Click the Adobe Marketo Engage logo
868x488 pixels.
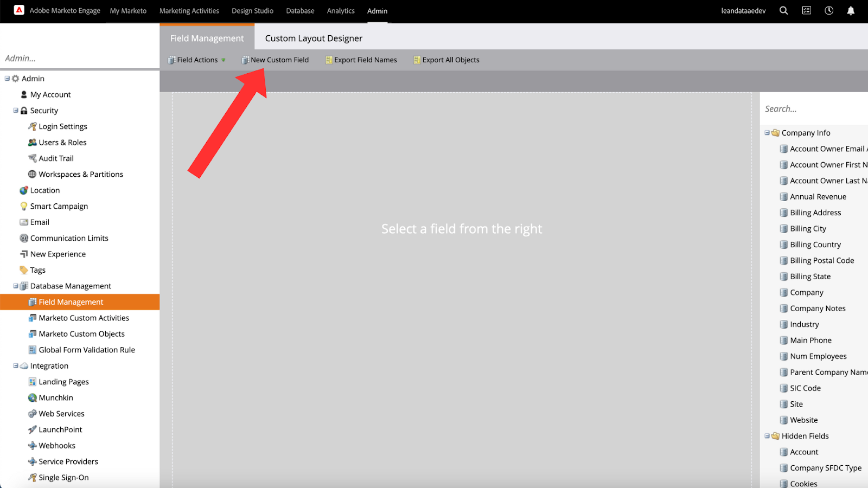point(18,10)
